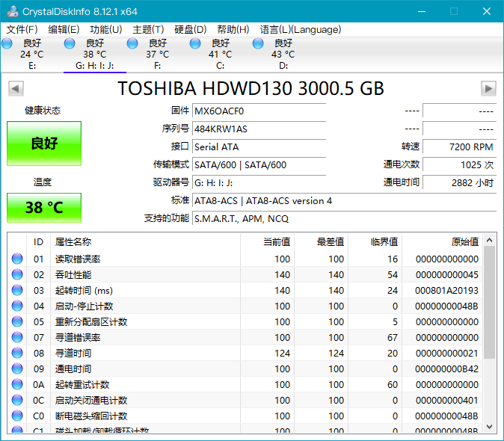
Task: Select the 启动-停止计数 attribute name
Action: click(84, 306)
